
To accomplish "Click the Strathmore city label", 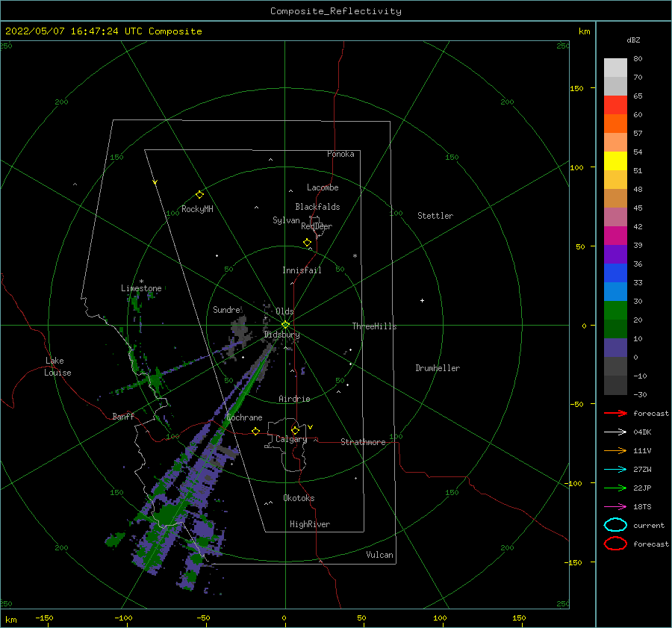I will (x=363, y=442).
